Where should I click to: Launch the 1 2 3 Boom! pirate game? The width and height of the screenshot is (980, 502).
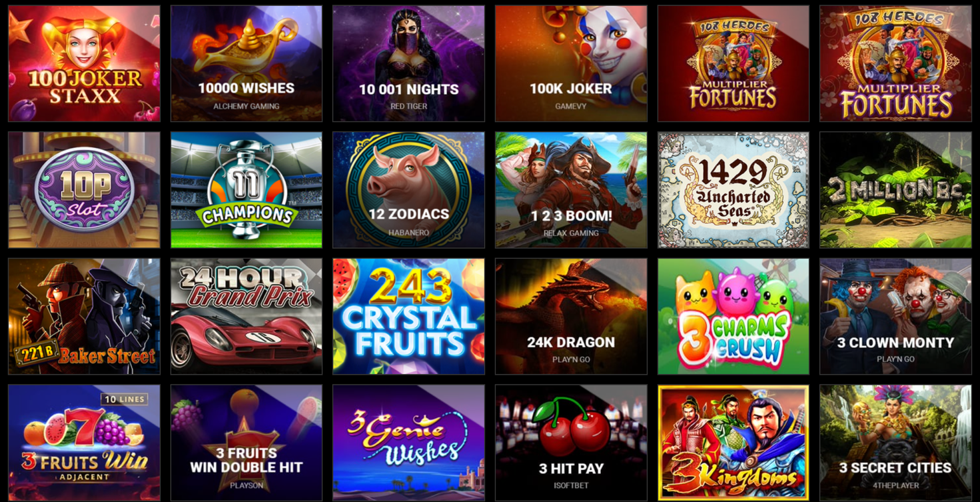click(571, 190)
